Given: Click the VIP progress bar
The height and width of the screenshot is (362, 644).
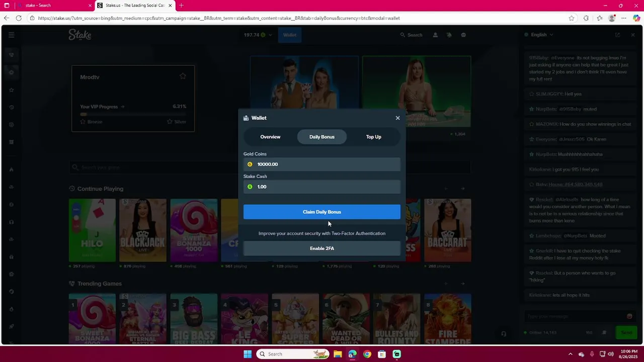Looking at the screenshot, I should coord(133,114).
